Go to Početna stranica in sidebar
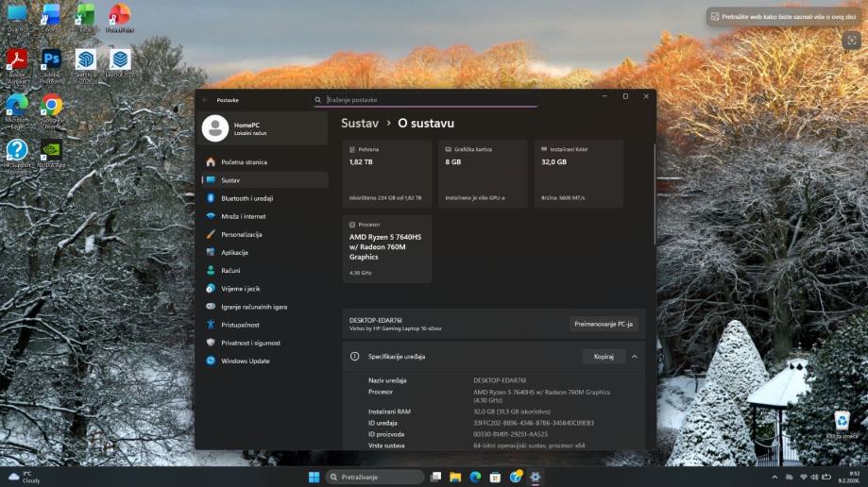This screenshot has height=487, width=868. coord(265,162)
